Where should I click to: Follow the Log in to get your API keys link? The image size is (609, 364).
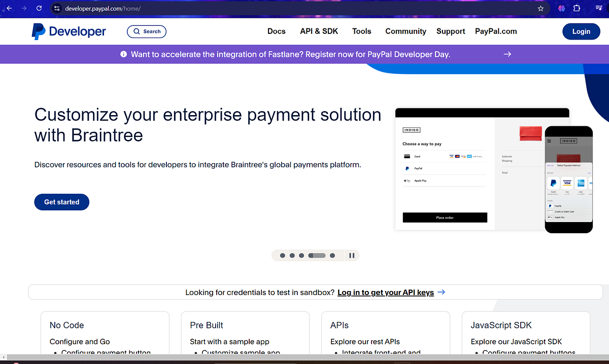point(386,292)
